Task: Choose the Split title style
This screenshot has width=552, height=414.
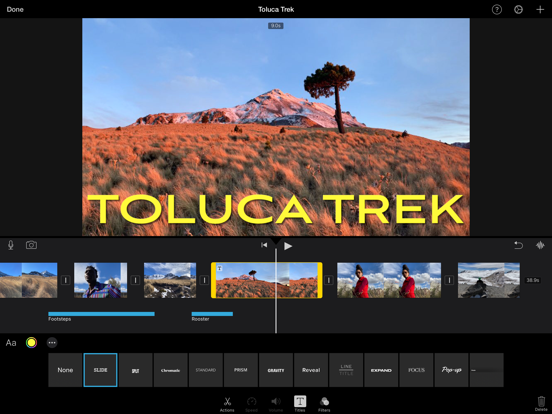Action: coord(136,370)
